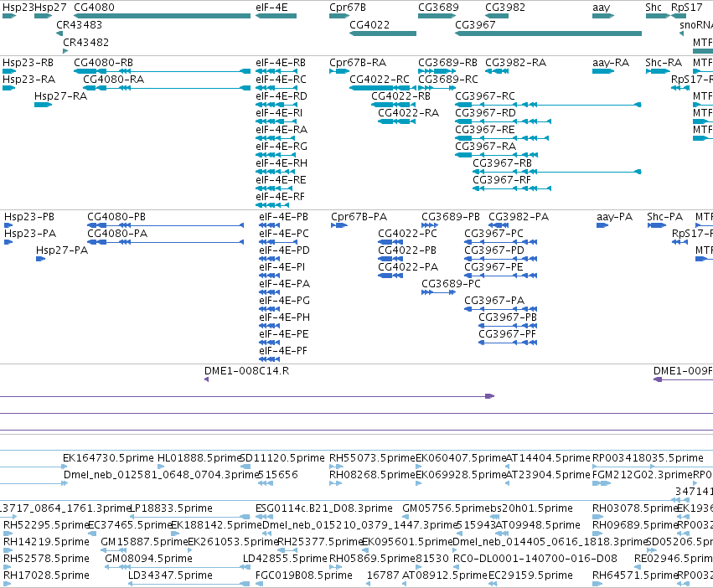Click protein label eIF-4E-PI
This screenshot has width=713, height=588.
click(282, 267)
